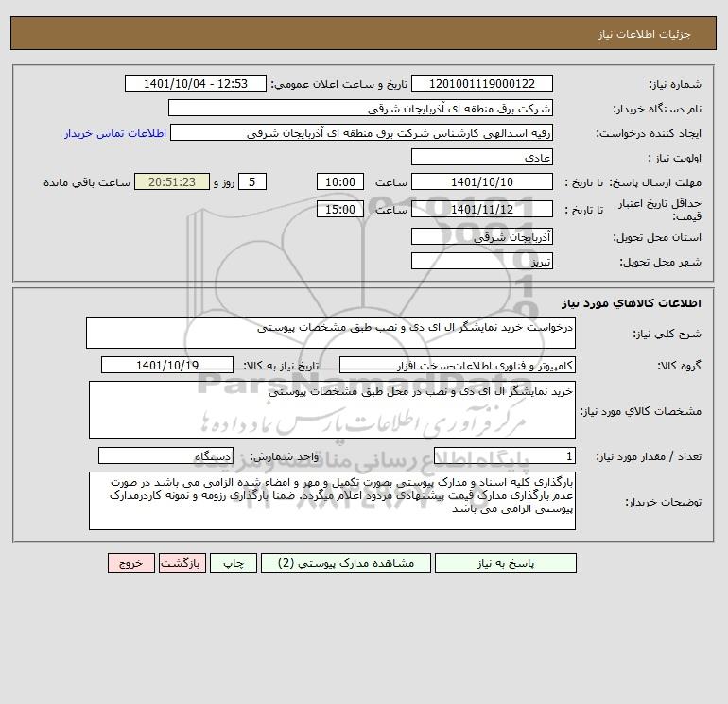Click the deadline time field 10:00
This screenshot has height=704, width=728.
pos(340,182)
